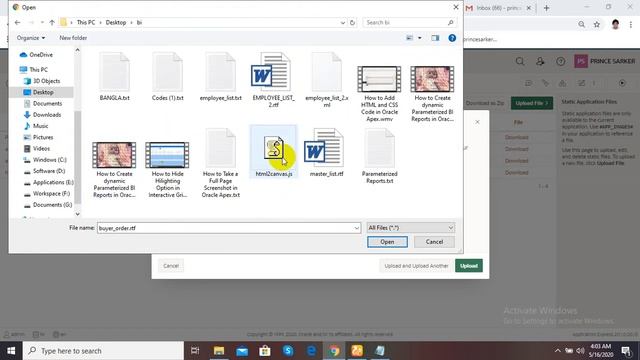
Task: Select Desktop in navigation pane
Action: point(43,92)
